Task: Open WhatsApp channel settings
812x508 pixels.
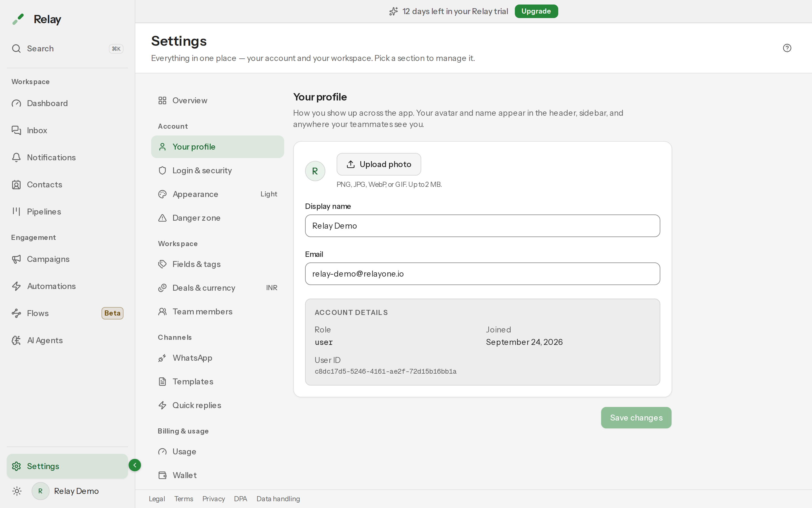Action: pyautogui.click(x=217, y=358)
